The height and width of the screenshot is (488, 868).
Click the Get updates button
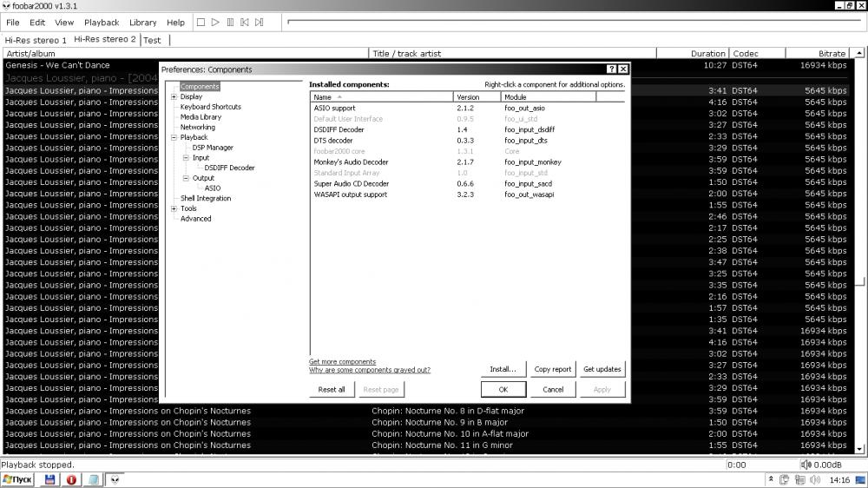point(602,369)
